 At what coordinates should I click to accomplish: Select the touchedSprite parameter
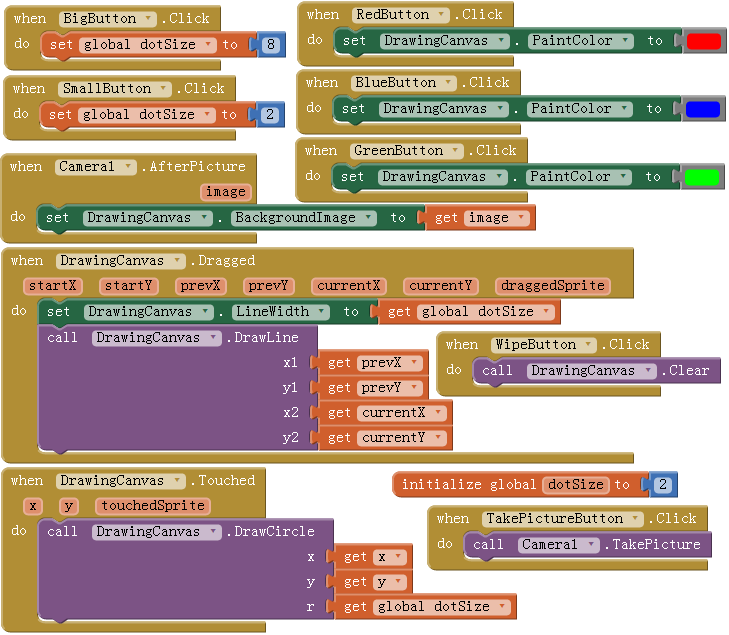click(x=152, y=506)
